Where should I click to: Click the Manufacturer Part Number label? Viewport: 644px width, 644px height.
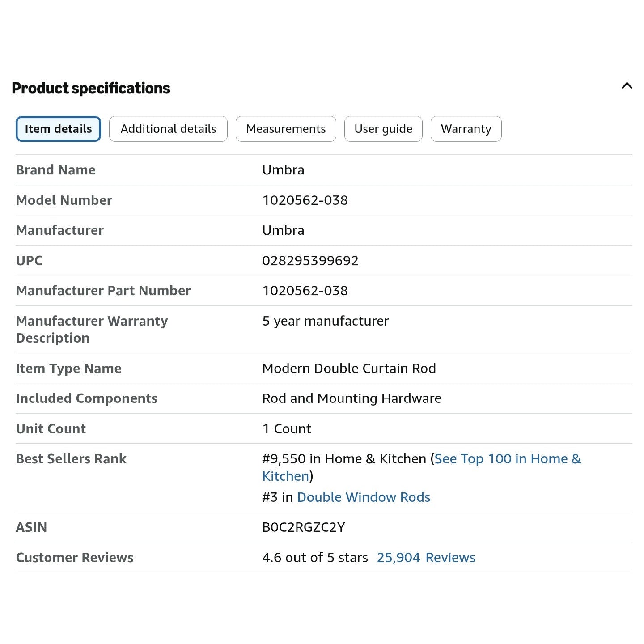click(x=103, y=291)
